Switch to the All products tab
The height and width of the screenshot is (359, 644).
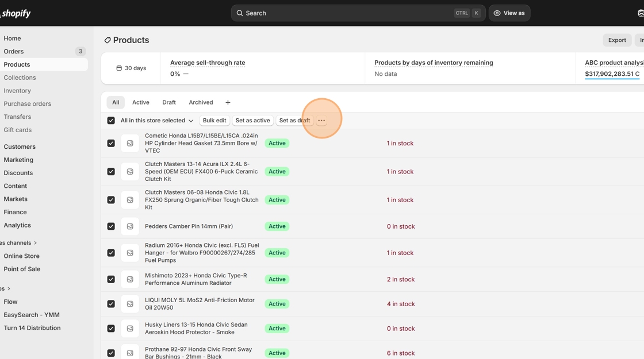[116, 103]
